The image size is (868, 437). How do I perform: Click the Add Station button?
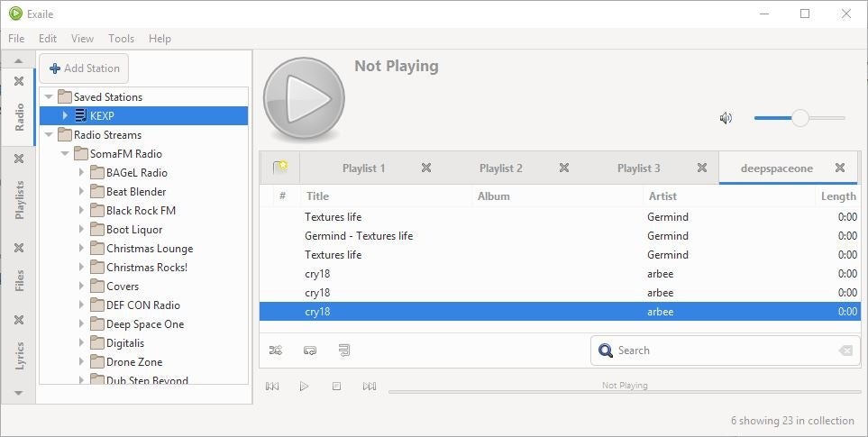coord(84,68)
